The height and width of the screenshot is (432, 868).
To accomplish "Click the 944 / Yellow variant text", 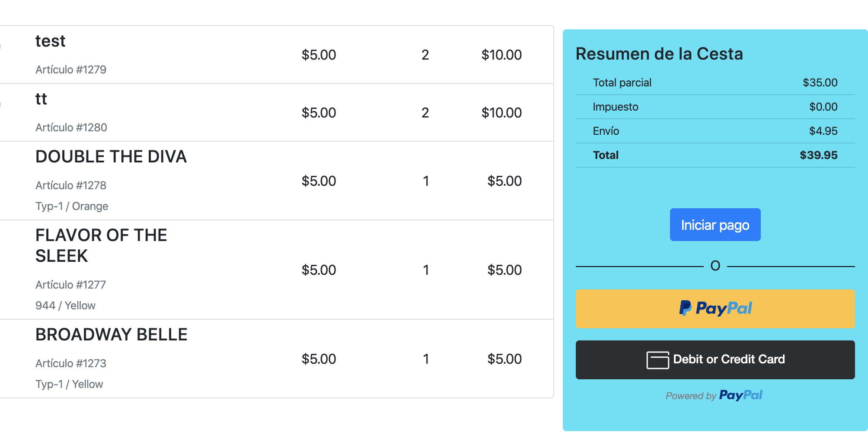I will pyautogui.click(x=65, y=305).
